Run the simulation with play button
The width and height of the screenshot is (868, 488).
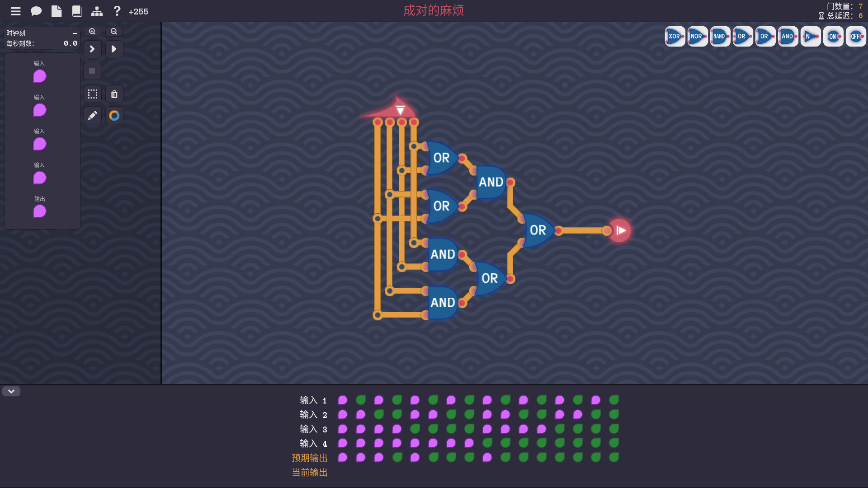(x=114, y=49)
